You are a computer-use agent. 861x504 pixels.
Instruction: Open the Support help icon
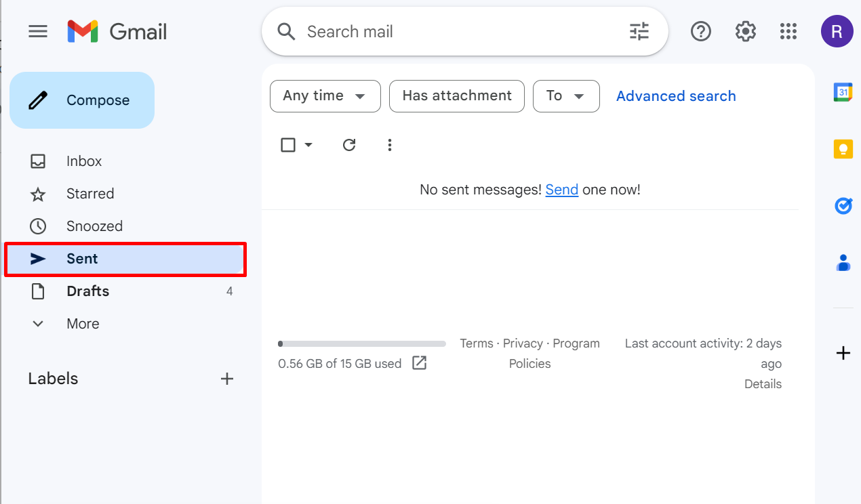(700, 31)
